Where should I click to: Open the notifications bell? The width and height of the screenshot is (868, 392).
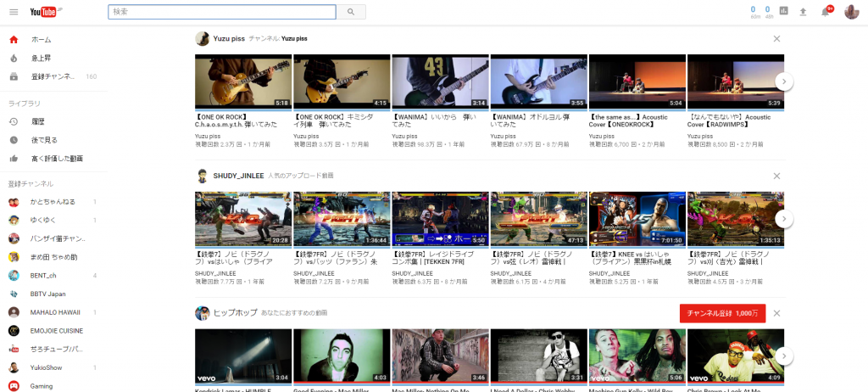click(826, 12)
